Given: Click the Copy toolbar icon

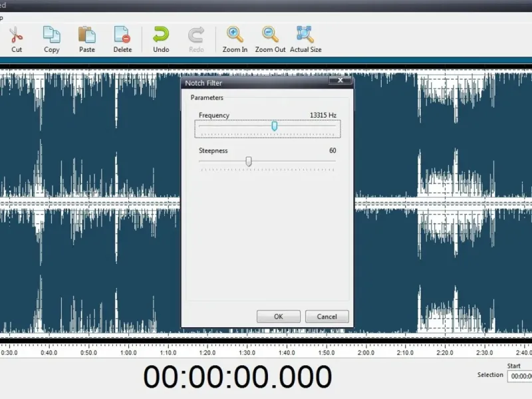Looking at the screenshot, I should [x=51, y=34].
